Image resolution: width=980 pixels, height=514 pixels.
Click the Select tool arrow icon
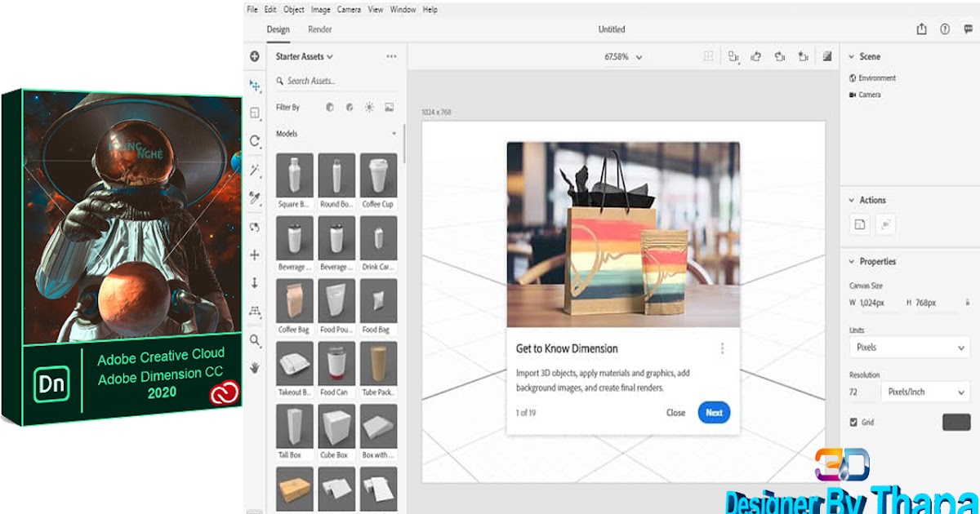(254, 86)
